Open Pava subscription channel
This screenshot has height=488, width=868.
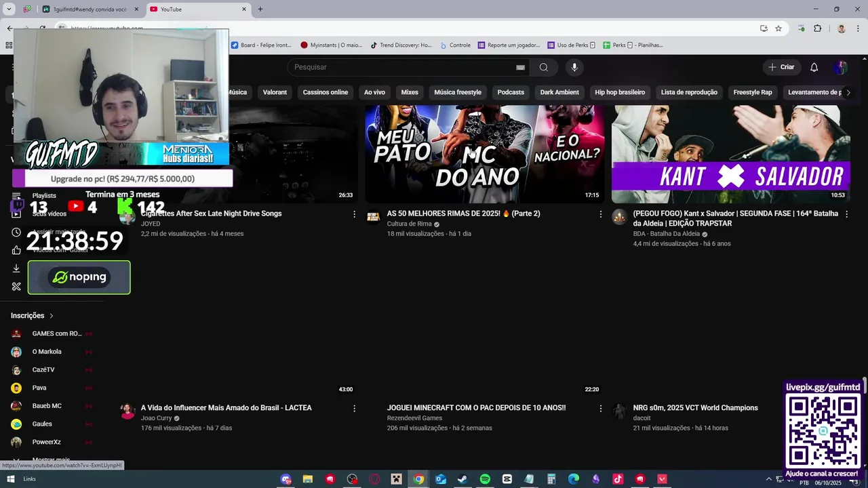(52, 388)
